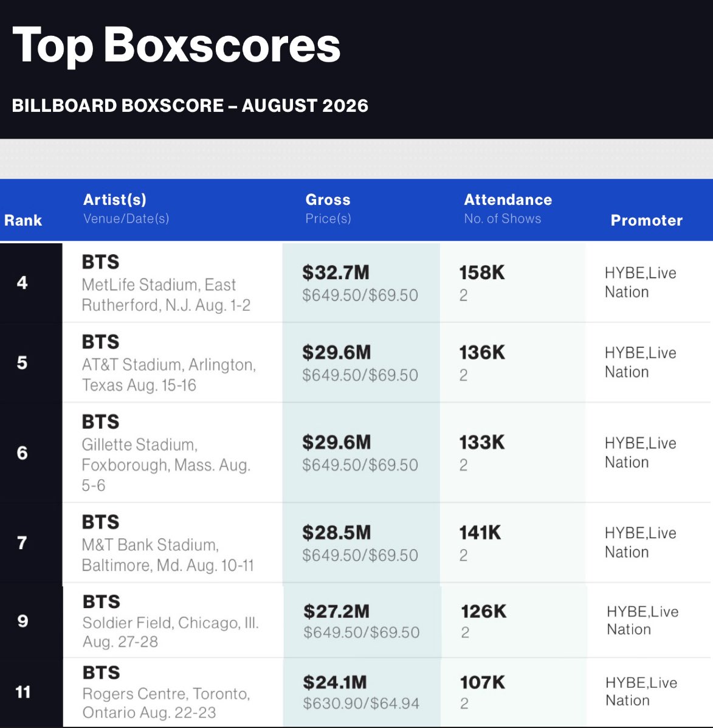Click show count 2 in Soldier Field row

coord(465,633)
